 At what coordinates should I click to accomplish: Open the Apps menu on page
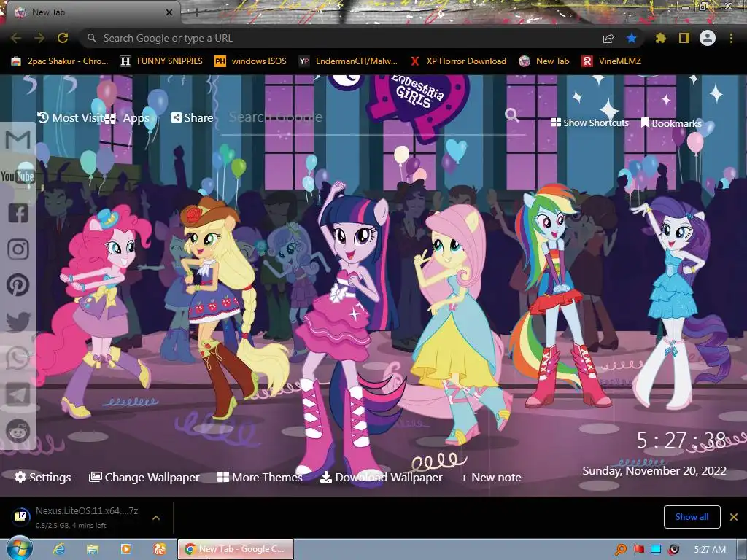click(x=128, y=117)
